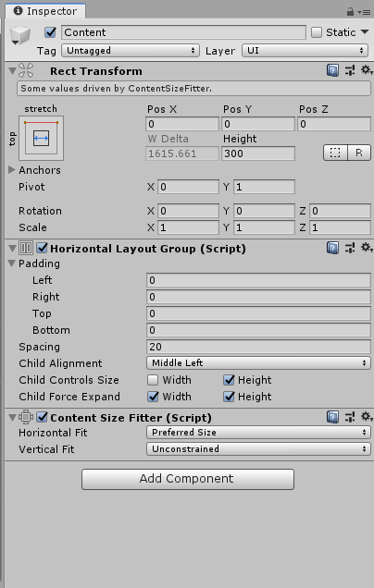
Task: Open Rect Transform gear settings menu
Action: tap(367, 69)
